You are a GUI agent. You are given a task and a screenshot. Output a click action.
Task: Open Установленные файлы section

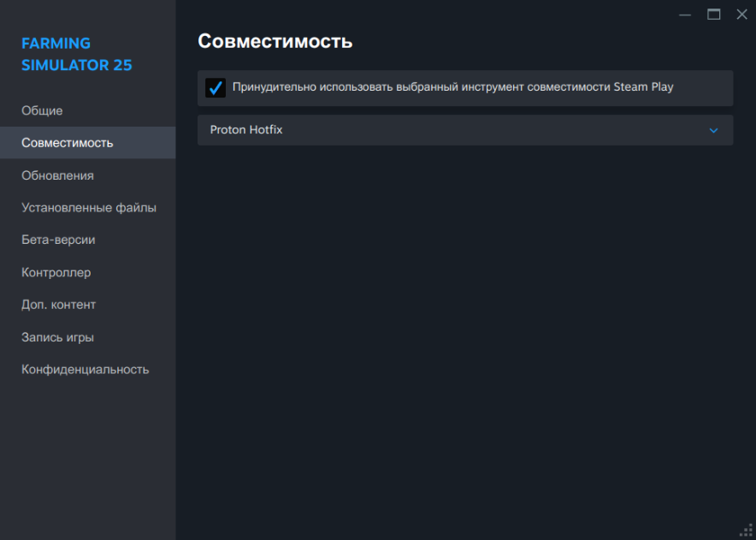(x=88, y=207)
